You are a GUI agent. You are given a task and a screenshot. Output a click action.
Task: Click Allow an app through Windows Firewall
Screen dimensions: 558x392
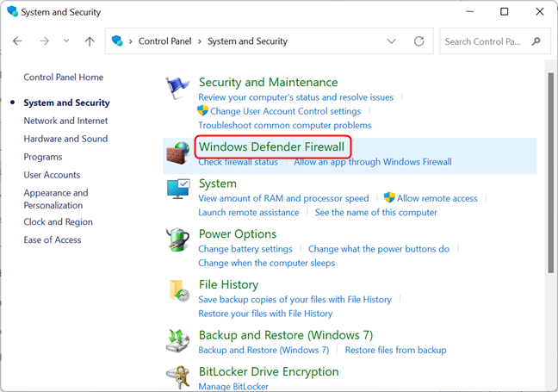[x=373, y=162]
